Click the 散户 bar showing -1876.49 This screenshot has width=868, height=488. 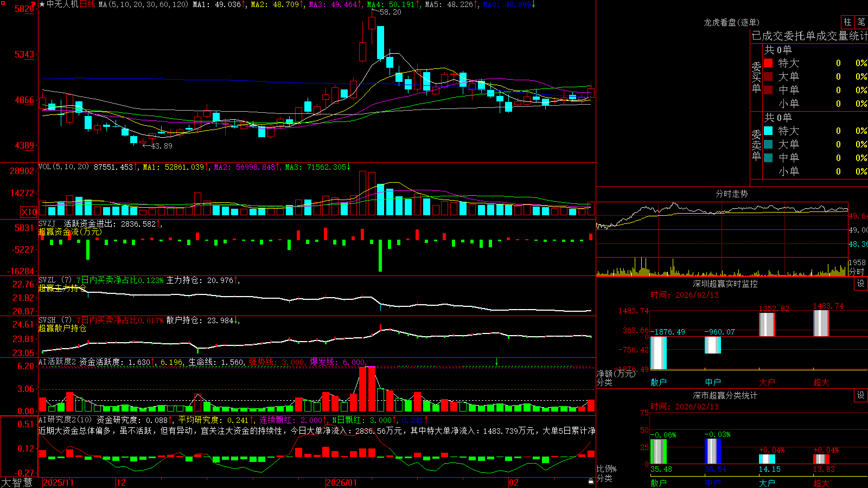(659, 353)
